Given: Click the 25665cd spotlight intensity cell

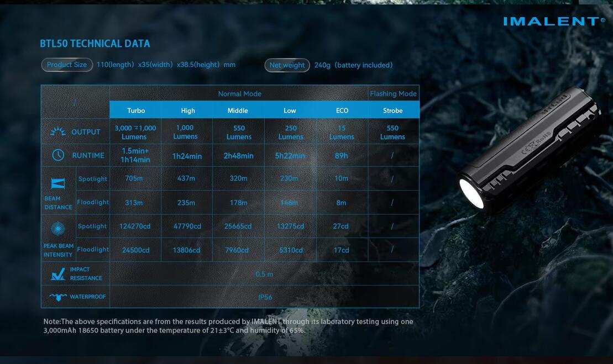Looking at the screenshot, I should click(x=238, y=226).
